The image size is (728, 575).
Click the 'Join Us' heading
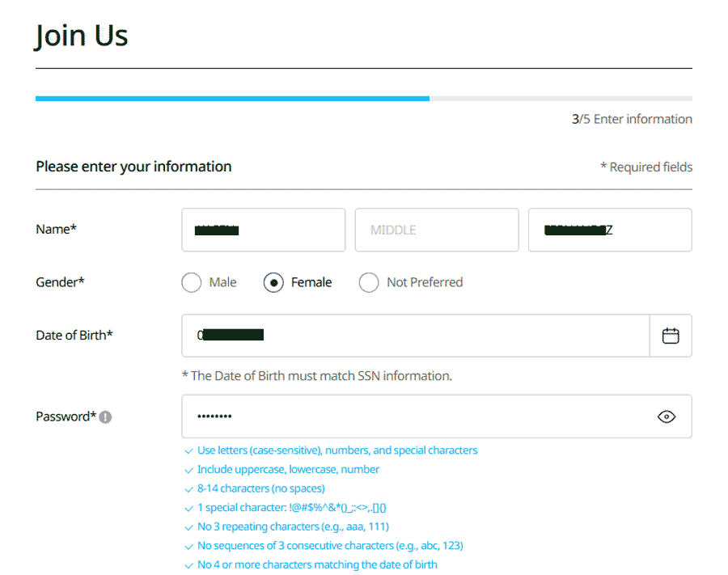(x=81, y=35)
